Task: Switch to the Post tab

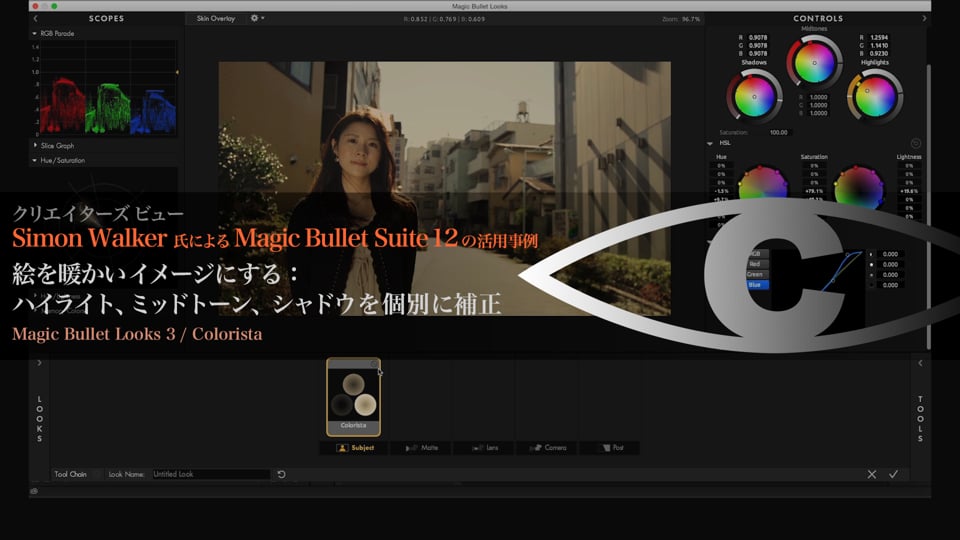Action: [611, 448]
